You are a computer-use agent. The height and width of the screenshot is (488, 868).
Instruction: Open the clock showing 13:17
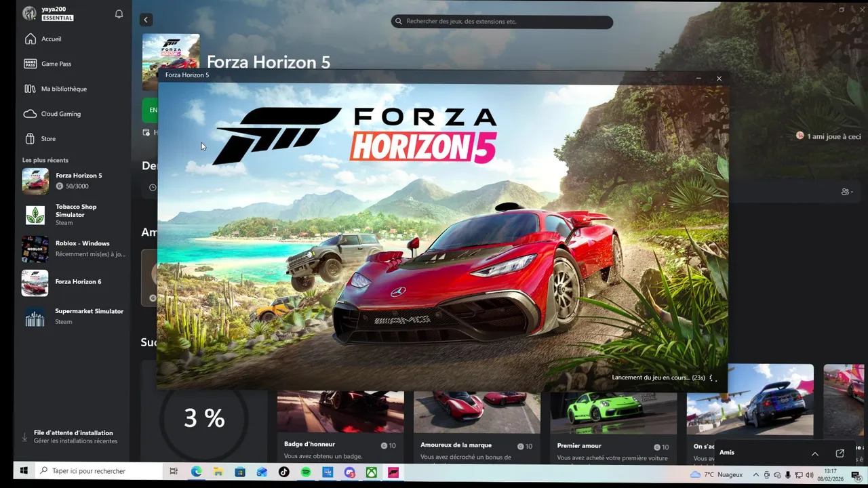coord(831,474)
